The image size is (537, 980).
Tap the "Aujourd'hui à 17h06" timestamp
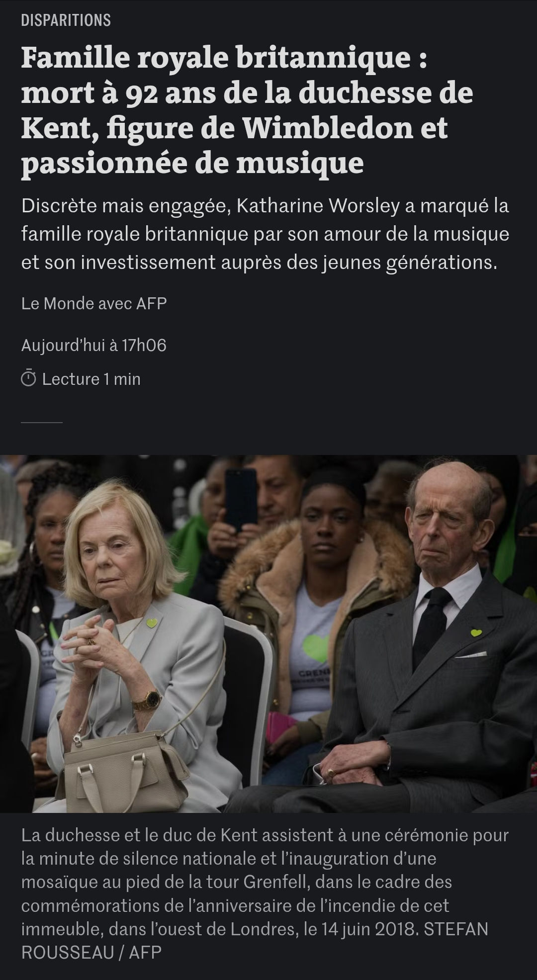[x=93, y=345]
